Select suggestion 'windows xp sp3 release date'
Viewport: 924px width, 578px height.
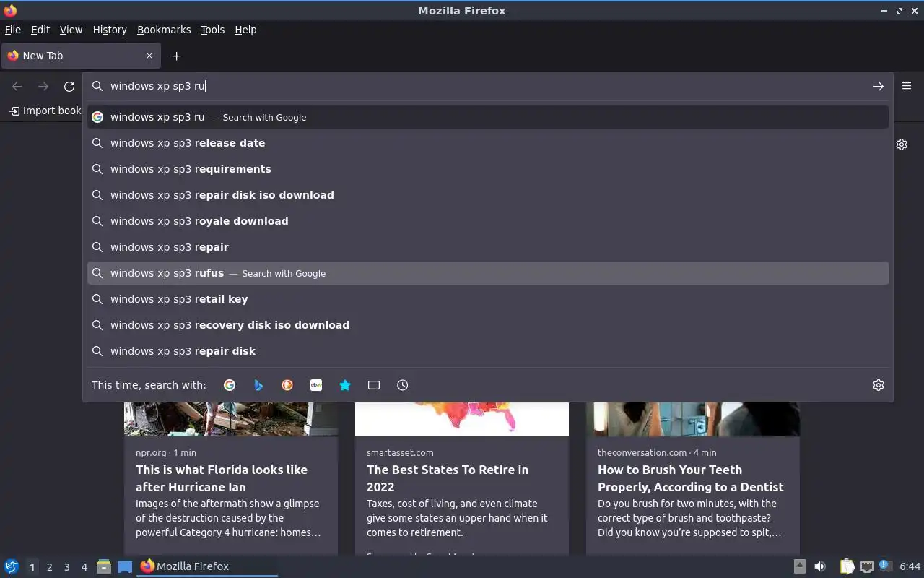pos(488,143)
